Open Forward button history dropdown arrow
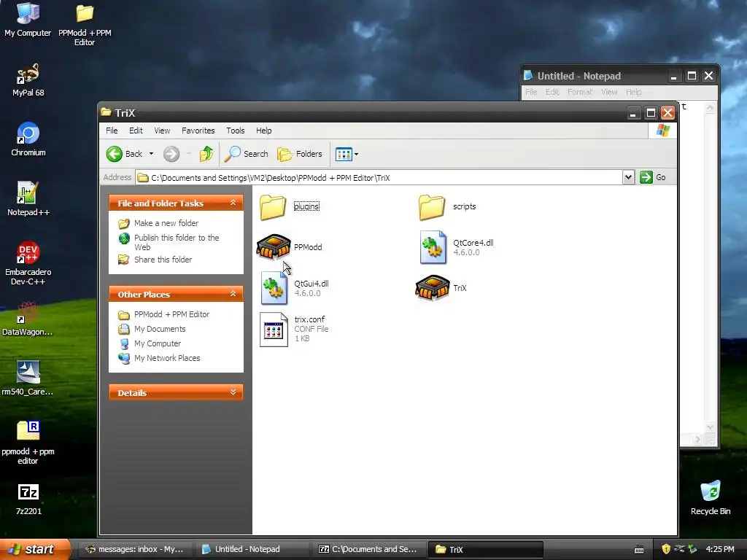This screenshot has width=747, height=560. [189, 154]
